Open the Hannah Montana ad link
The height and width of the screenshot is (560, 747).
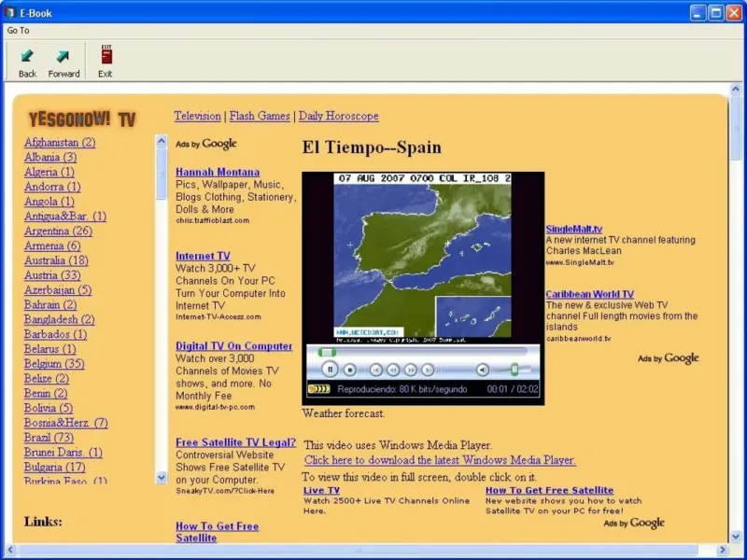click(218, 172)
